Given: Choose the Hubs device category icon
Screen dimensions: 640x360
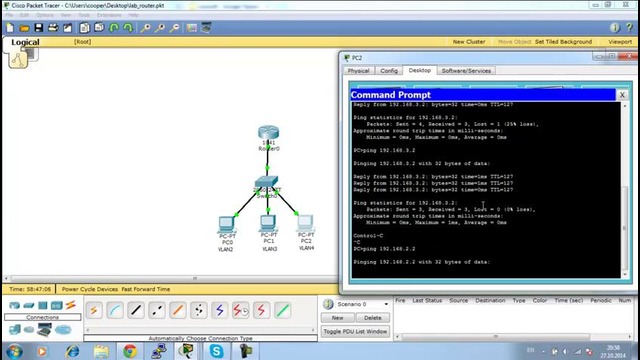Looking at the screenshot, I should (x=42, y=305).
